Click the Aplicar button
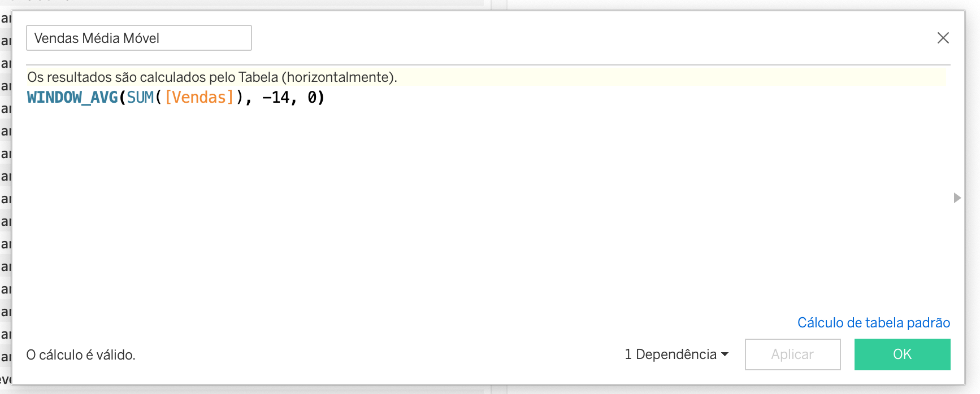This screenshot has height=394, width=980. pos(792,354)
